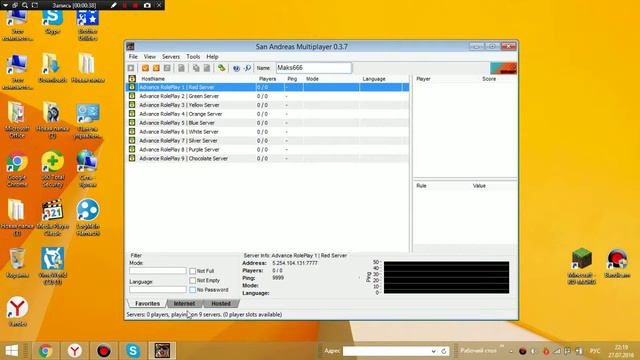Enable the No Password filter checkbox

[193, 290]
